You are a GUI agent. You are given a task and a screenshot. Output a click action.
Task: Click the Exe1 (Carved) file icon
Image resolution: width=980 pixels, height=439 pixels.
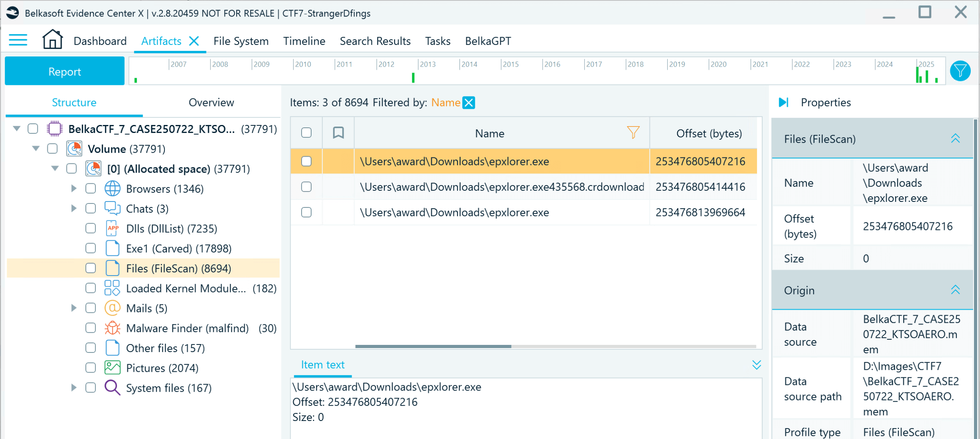tap(113, 248)
